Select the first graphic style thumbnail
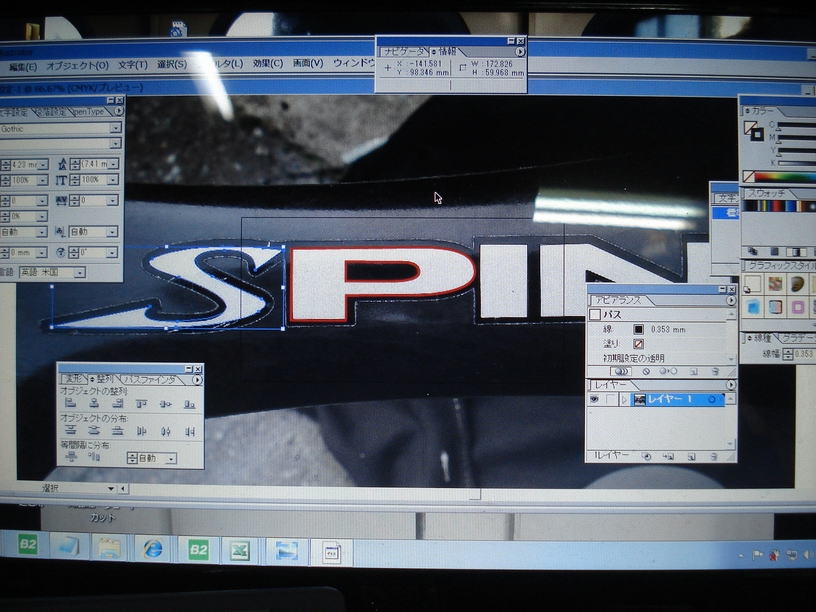Image resolution: width=816 pixels, height=612 pixels. pyautogui.click(x=753, y=284)
